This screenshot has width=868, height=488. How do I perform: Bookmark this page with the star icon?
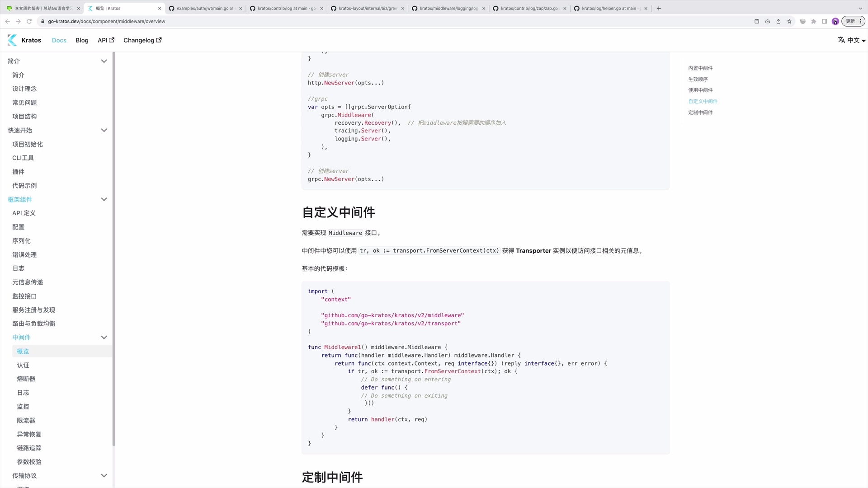coord(789,21)
